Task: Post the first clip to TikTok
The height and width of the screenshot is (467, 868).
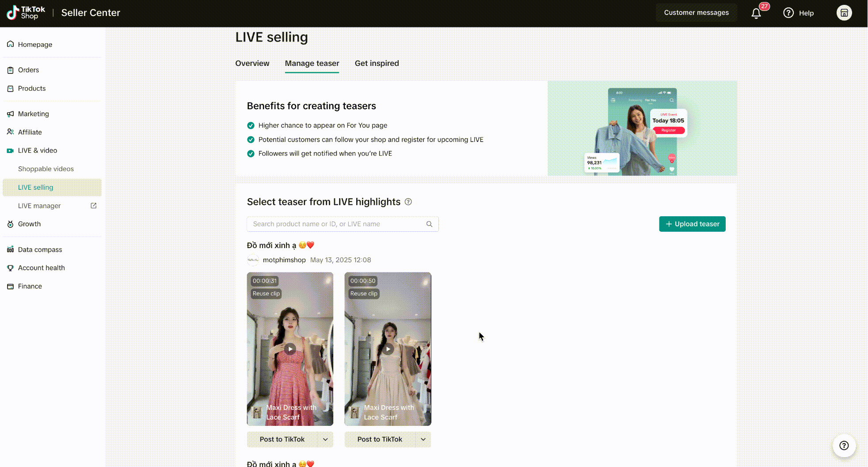Action: coord(282,440)
